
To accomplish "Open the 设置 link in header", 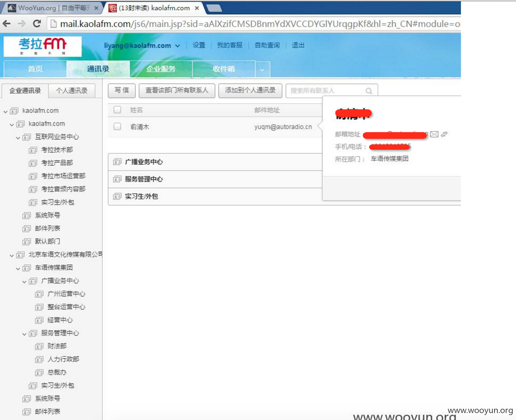I will tap(199, 45).
